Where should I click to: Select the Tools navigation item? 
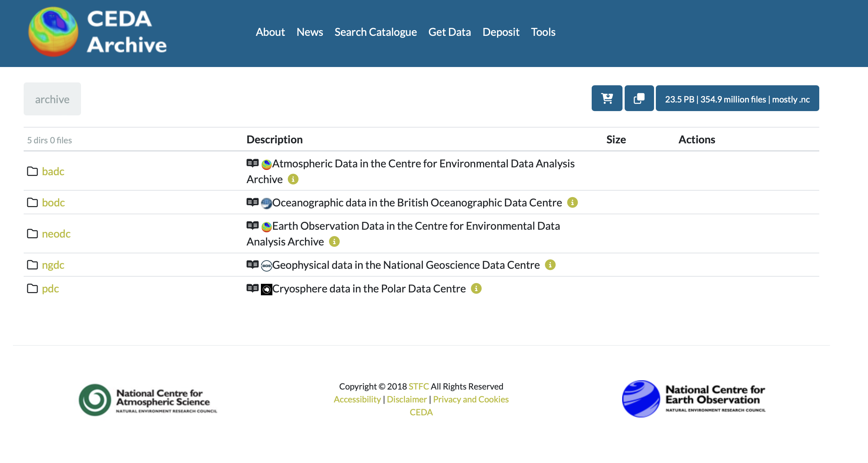pyautogui.click(x=543, y=32)
